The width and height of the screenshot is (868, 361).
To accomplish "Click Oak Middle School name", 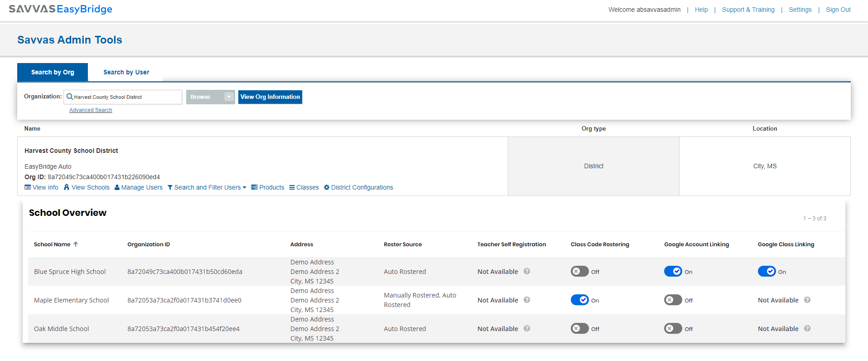I will tap(61, 329).
